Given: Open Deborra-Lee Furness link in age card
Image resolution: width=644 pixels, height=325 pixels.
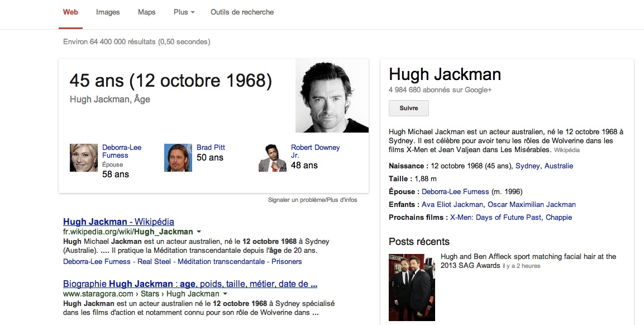Looking at the screenshot, I should coord(122,152).
